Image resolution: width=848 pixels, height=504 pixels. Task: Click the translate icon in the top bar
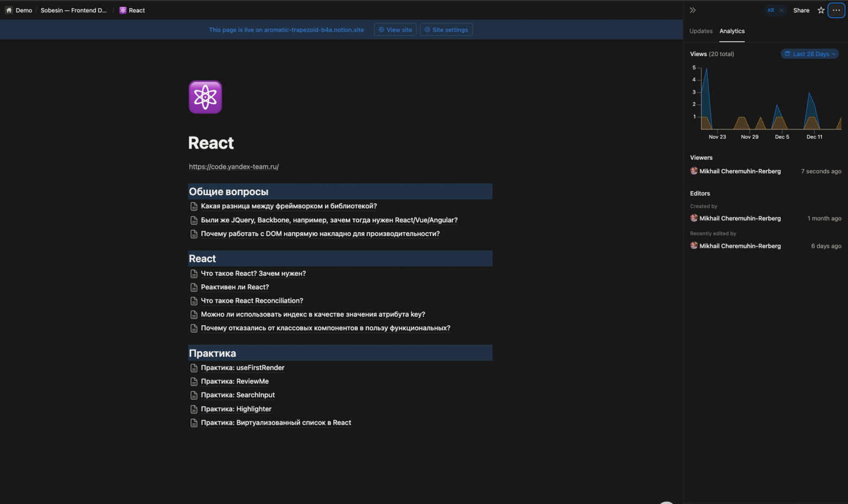771,10
